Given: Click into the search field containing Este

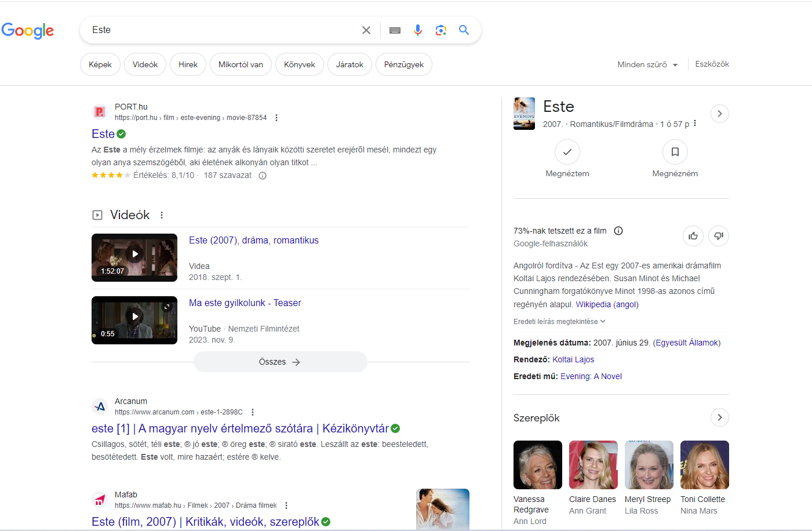Looking at the screenshot, I should (x=223, y=30).
